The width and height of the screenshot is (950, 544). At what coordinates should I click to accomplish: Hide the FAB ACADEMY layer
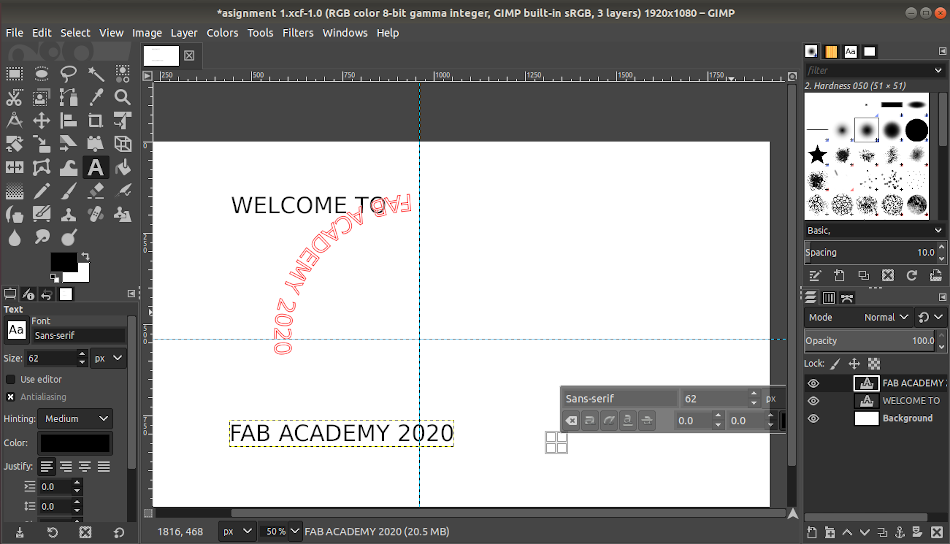pyautogui.click(x=814, y=383)
